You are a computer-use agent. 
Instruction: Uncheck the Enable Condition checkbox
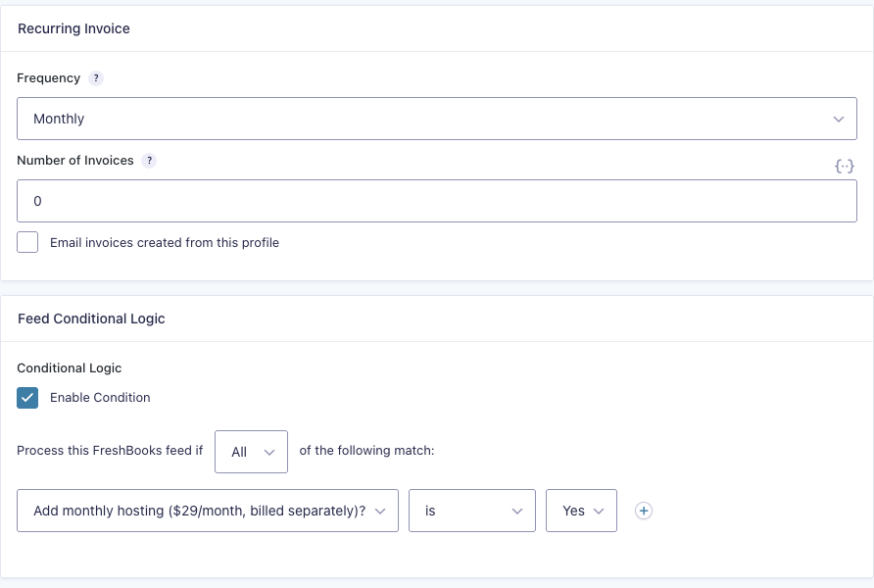pos(27,398)
